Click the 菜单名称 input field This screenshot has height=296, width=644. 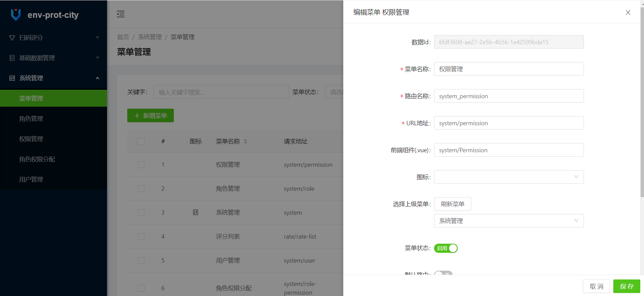tap(509, 69)
